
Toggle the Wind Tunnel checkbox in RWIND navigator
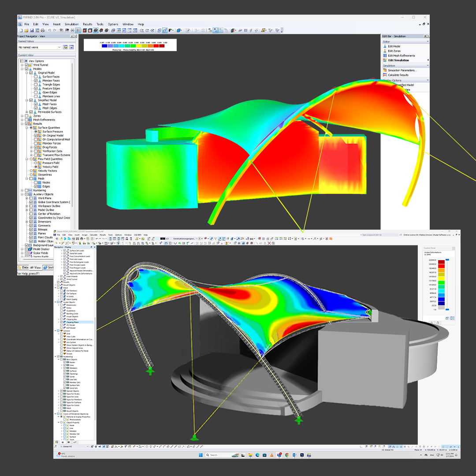point(26,65)
